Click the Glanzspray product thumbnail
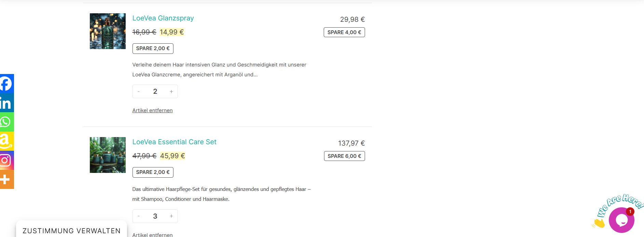 click(x=108, y=31)
